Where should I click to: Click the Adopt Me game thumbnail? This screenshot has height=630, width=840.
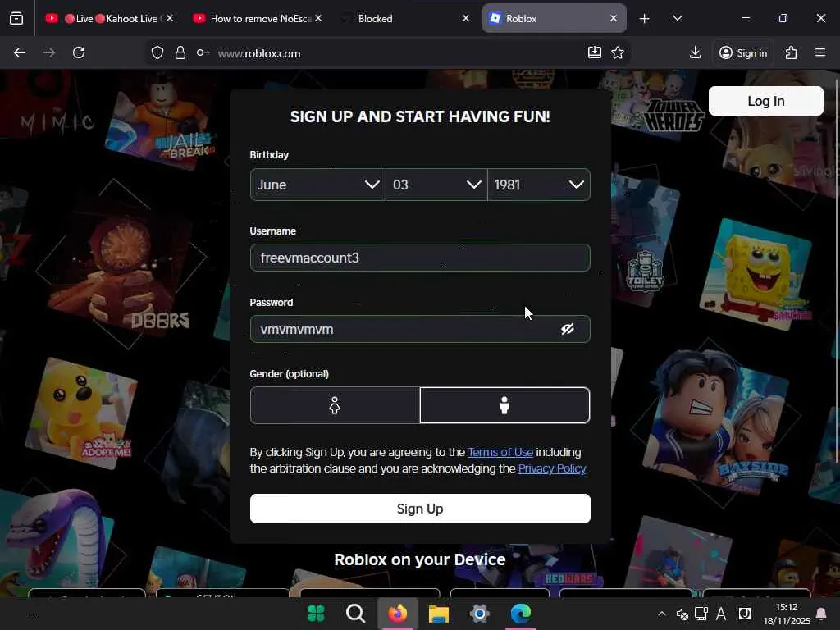(x=80, y=413)
